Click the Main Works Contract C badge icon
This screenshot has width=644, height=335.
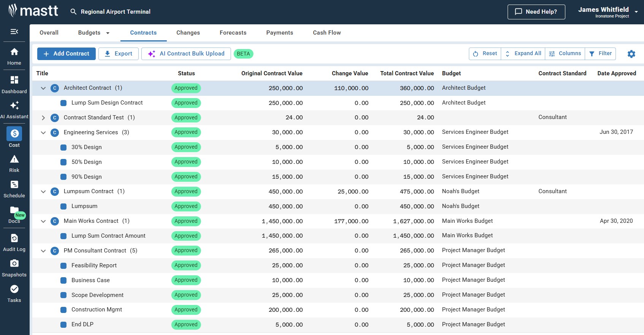click(x=55, y=221)
